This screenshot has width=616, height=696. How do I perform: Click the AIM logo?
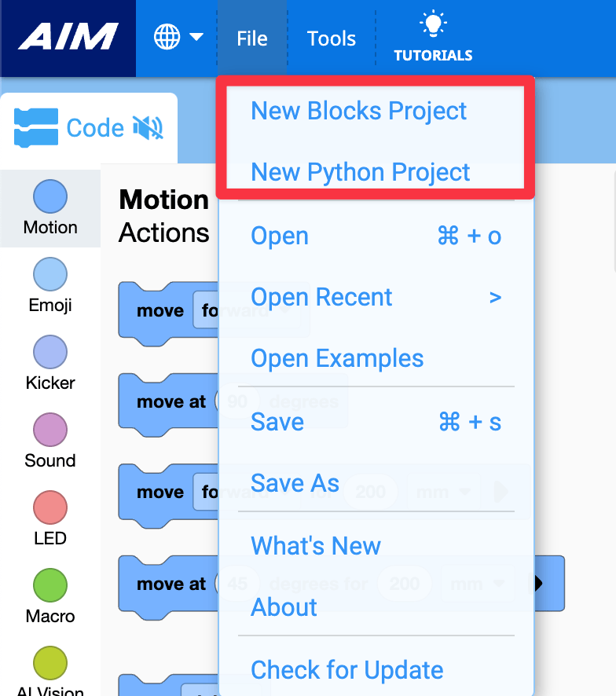point(68,38)
